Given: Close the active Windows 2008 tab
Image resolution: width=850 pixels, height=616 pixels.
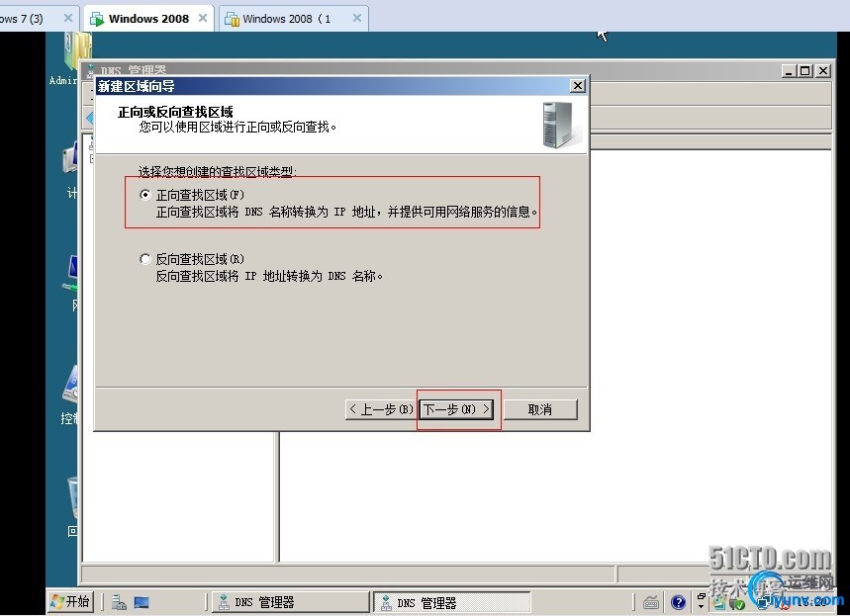Looking at the screenshot, I should (203, 18).
